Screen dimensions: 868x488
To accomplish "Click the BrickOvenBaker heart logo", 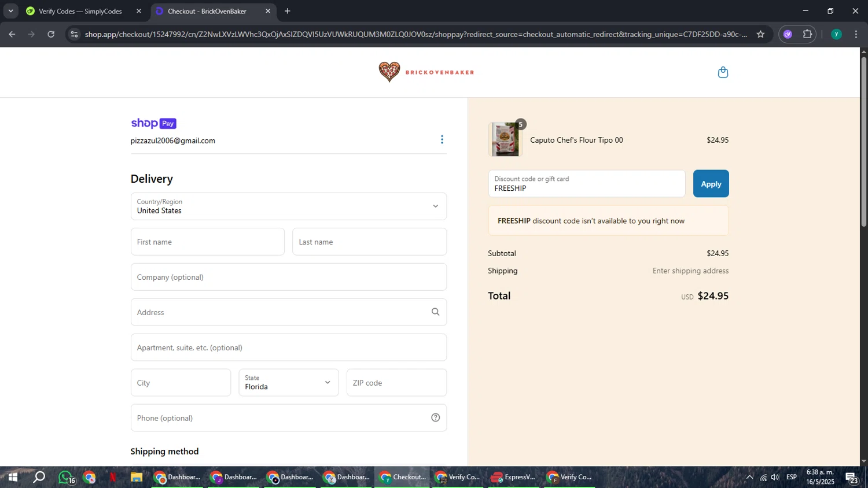I will pyautogui.click(x=389, y=72).
